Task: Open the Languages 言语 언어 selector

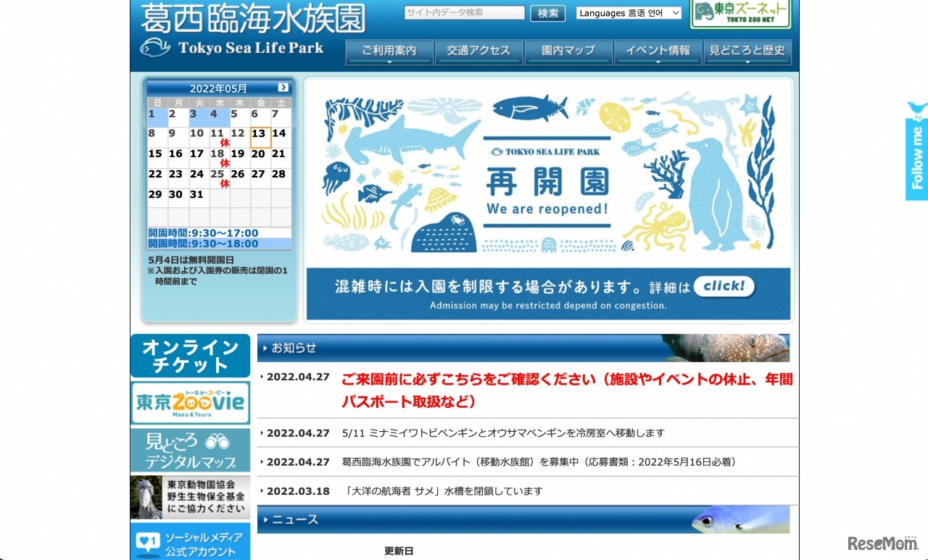Action: [628, 12]
